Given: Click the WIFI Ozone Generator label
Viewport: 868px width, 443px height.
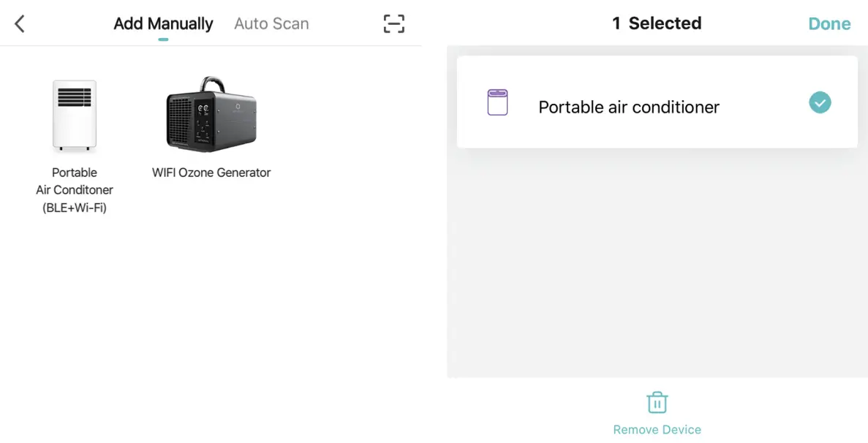Looking at the screenshot, I should coord(211,173).
